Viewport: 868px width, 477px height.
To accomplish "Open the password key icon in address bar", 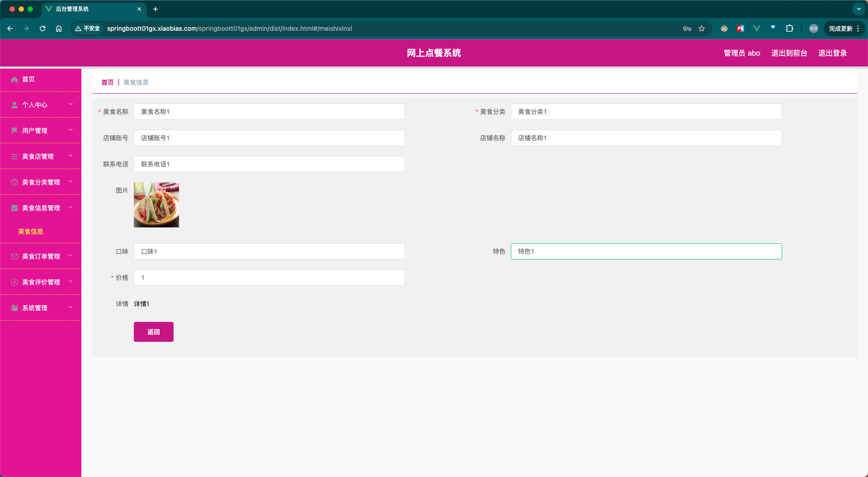I will tap(687, 28).
